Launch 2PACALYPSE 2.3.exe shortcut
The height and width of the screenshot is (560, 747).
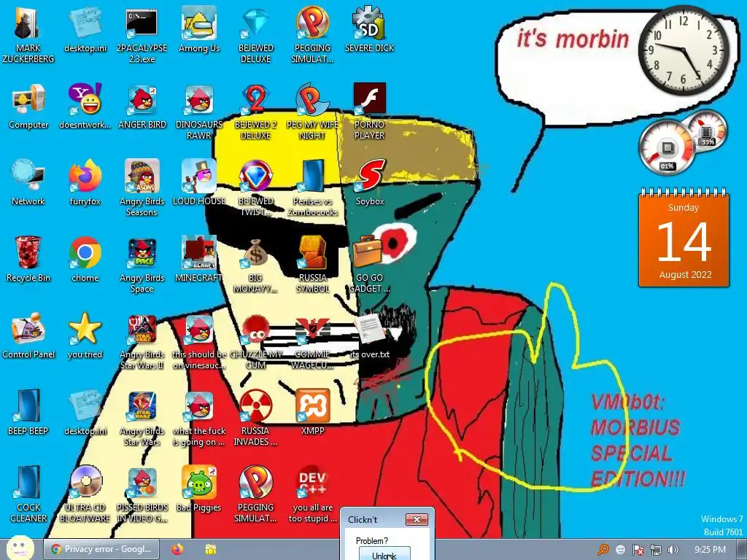coord(142,35)
